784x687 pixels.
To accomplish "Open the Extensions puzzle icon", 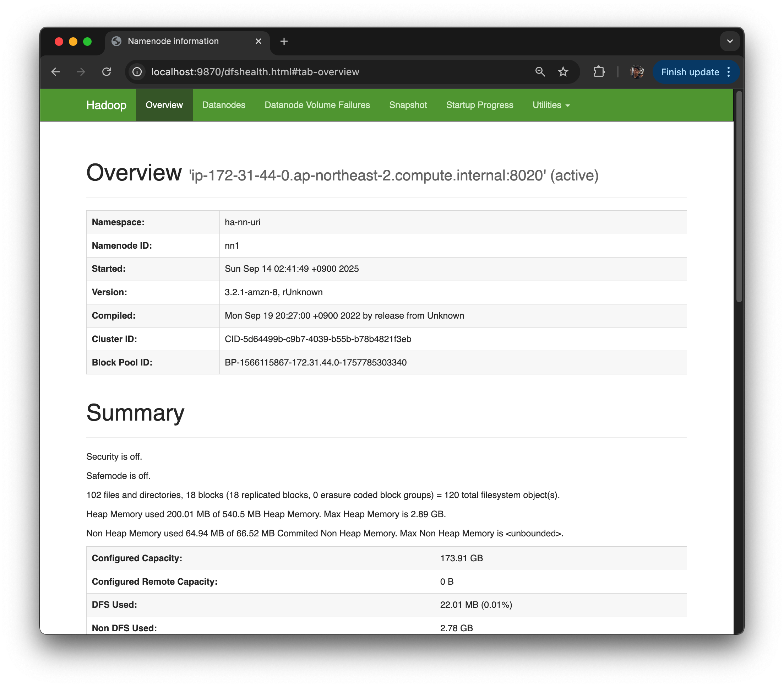I will point(599,72).
